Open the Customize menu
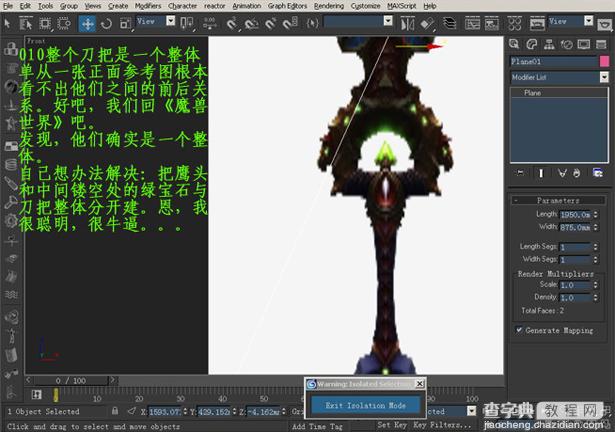This screenshot has width=615, height=432. pyautogui.click(x=365, y=6)
